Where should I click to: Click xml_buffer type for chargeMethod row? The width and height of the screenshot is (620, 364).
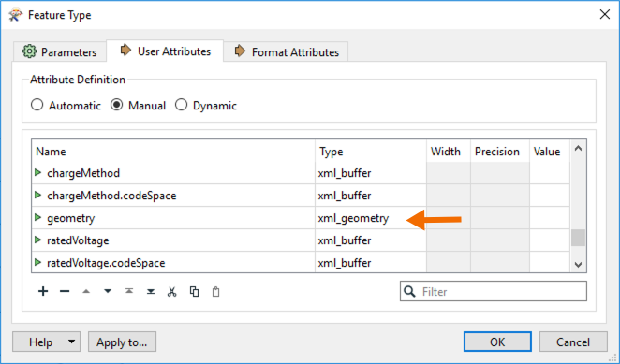371,173
